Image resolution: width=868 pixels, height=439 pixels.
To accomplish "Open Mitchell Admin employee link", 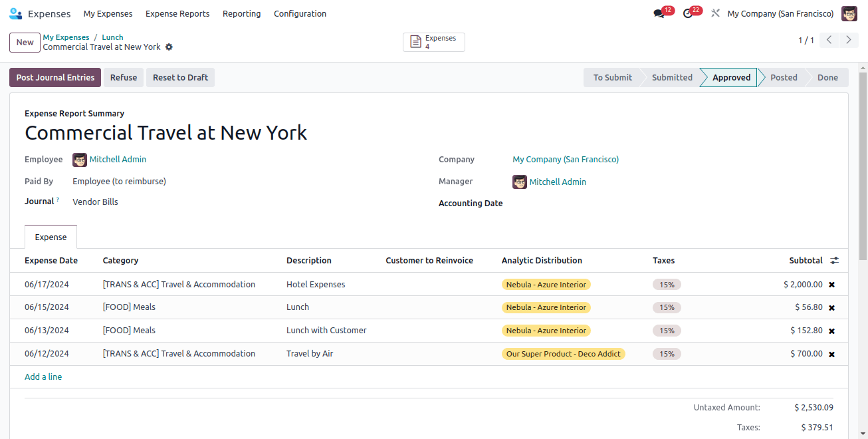I will [118, 160].
